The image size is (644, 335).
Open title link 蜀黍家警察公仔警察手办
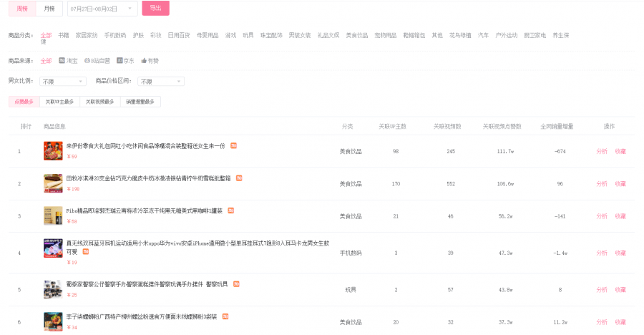pos(147,284)
